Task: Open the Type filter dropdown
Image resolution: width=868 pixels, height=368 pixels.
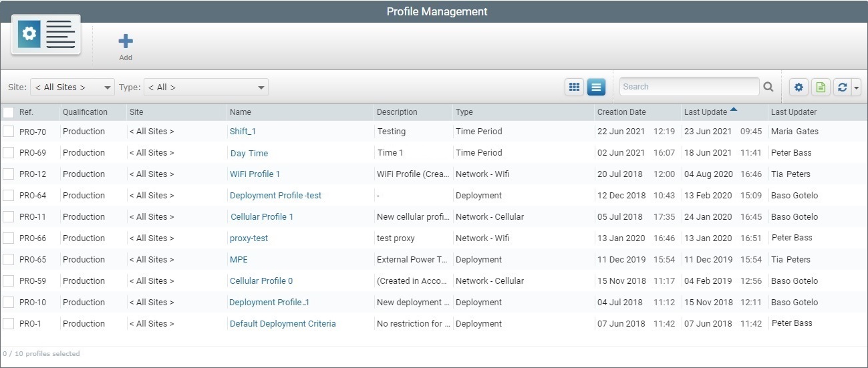Action: coord(206,87)
